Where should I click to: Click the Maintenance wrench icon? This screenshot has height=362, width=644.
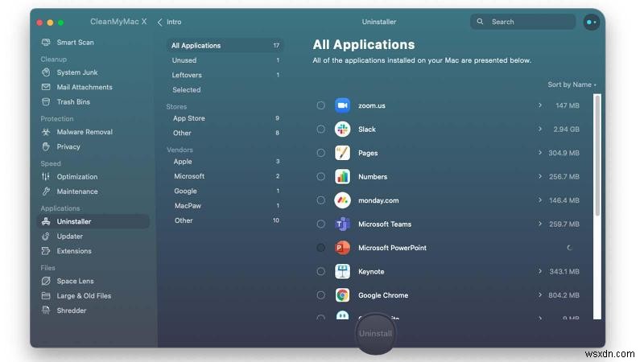[46, 191]
